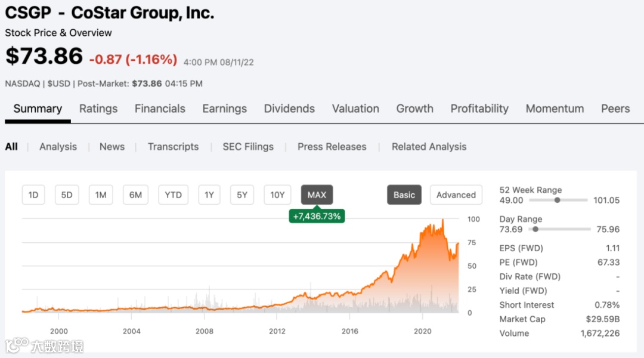Select the Basic chart mode

(404, 195)
